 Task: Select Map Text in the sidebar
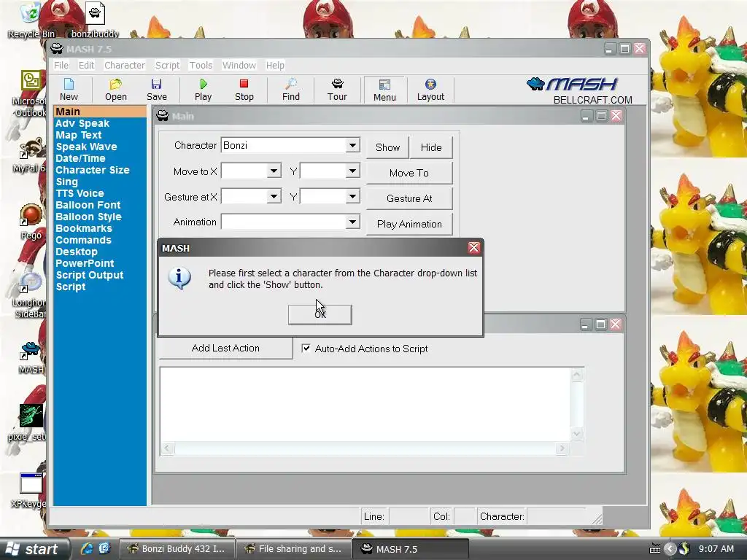point(79,135)
